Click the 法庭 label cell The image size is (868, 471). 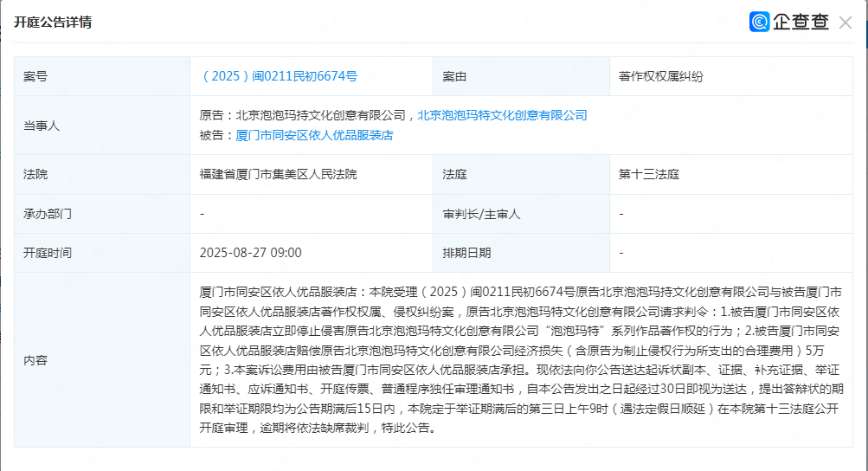[521, 175]
